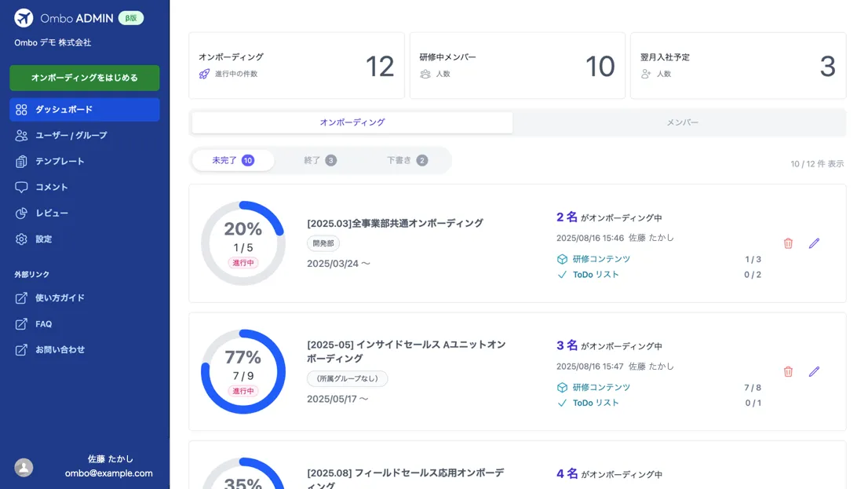The image size is (868, 489).
Task: Open the ToDo リスト link
Action: point(595,275)
